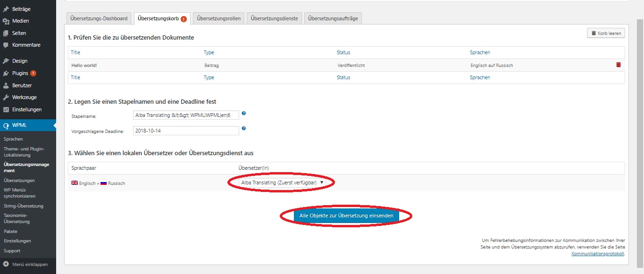Open the Kommunikationsprotokoll link
The image size is (644, 274).
coord(597,254)
